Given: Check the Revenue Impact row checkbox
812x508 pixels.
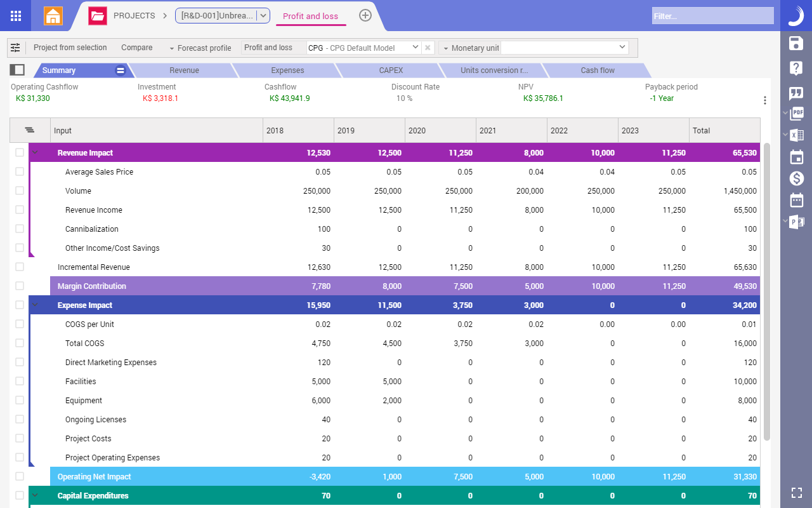Looking at the screenshot, I should pyautogui.click(x=20, y=152).
